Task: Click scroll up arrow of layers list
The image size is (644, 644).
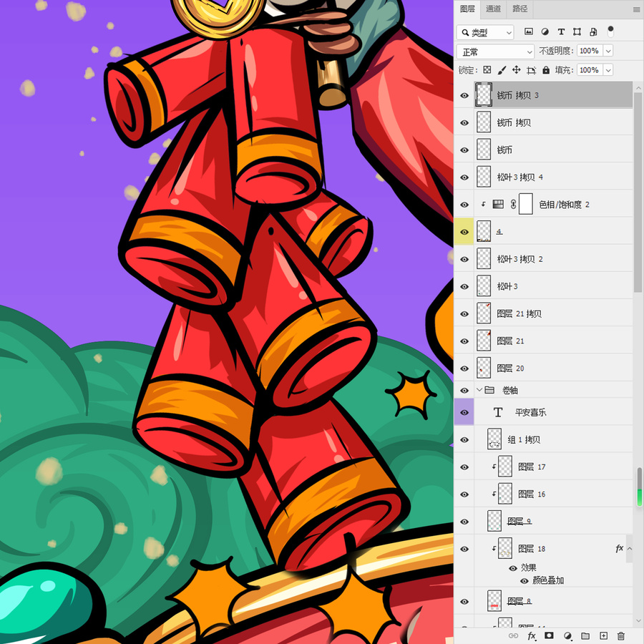Action: (x=638, y=87)
